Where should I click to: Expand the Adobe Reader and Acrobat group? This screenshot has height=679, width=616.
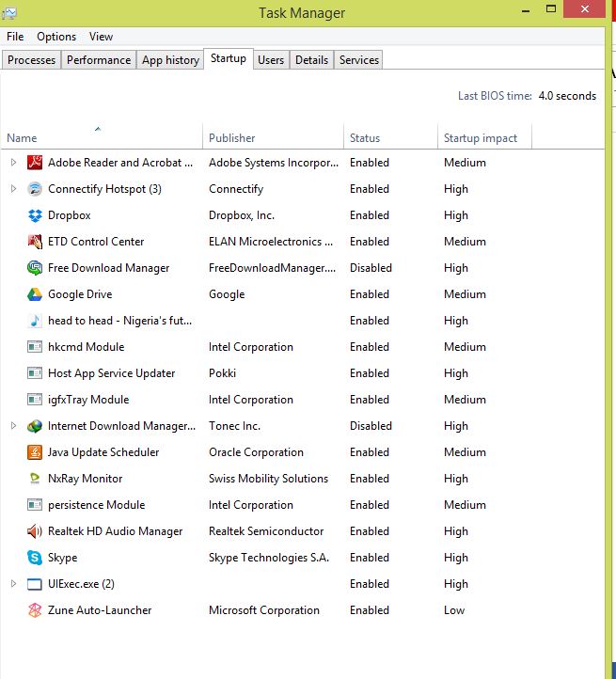(x=13, y=163)
